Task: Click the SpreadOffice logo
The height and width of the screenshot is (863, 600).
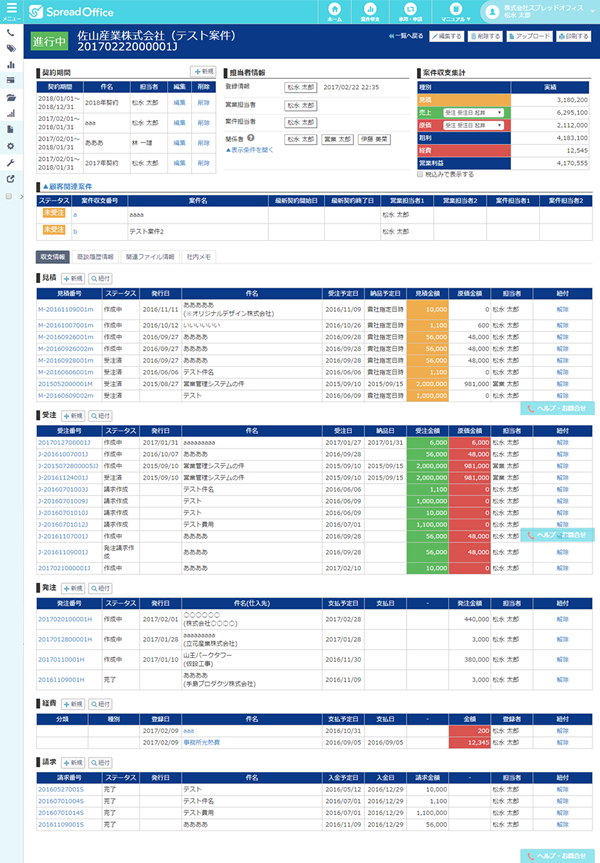Action: [71, 12]
